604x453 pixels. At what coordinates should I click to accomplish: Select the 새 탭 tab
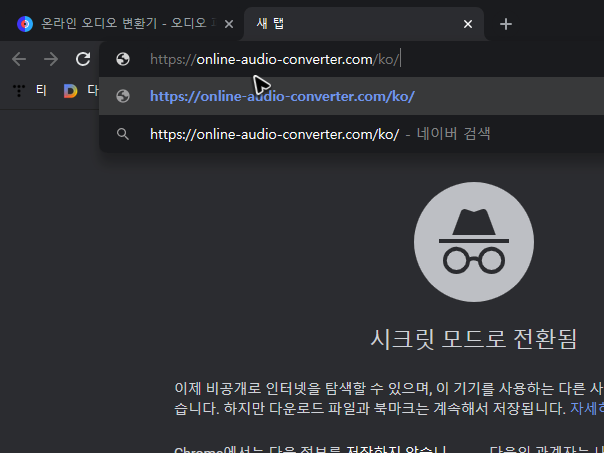click(x=364, y=24)
